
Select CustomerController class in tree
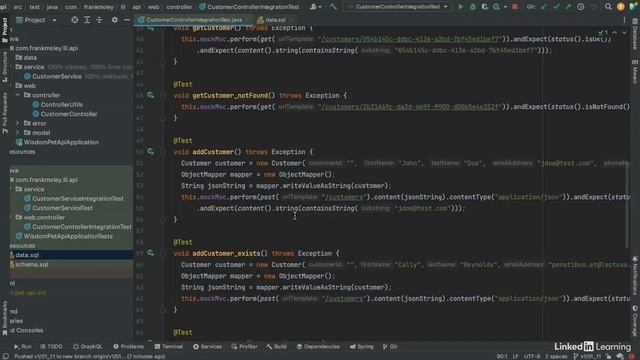coord(69,114)
